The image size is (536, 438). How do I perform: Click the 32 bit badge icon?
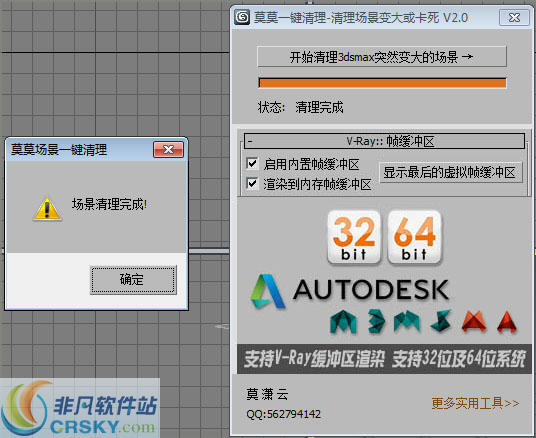click(x=354, y=237)
